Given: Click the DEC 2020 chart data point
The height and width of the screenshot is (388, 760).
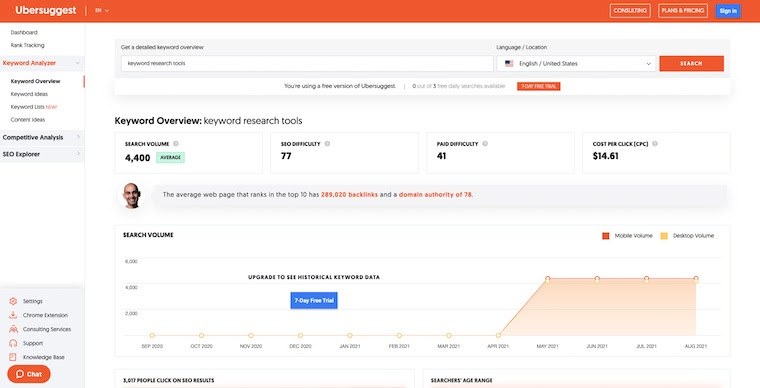Looking at the screenshot, I should (301, 335).
